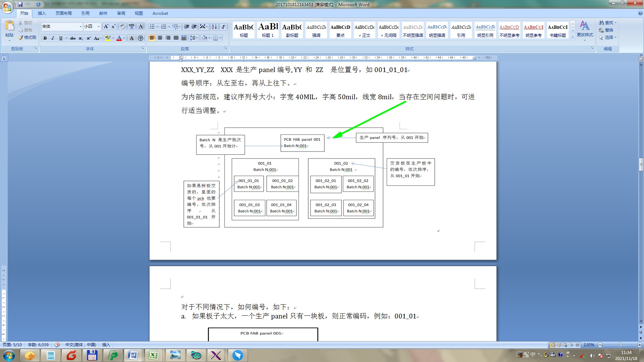
Task: Click the Strikethrough (abc) icon
Action: point(73,38)
